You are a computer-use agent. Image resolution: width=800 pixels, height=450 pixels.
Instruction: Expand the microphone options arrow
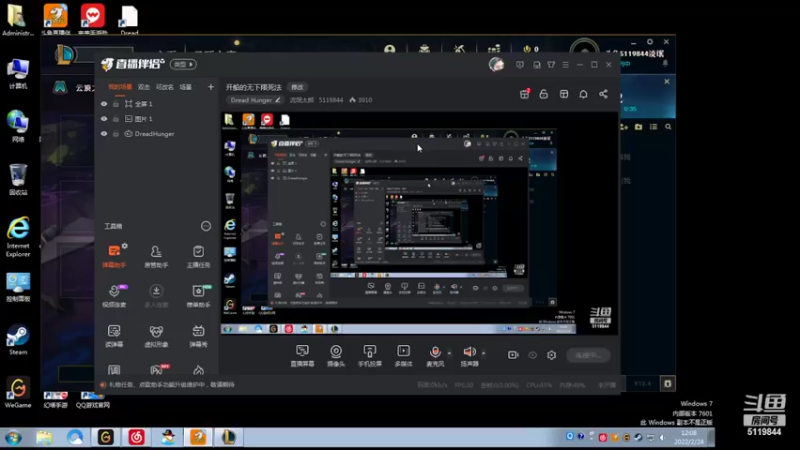tap(449, 353)
